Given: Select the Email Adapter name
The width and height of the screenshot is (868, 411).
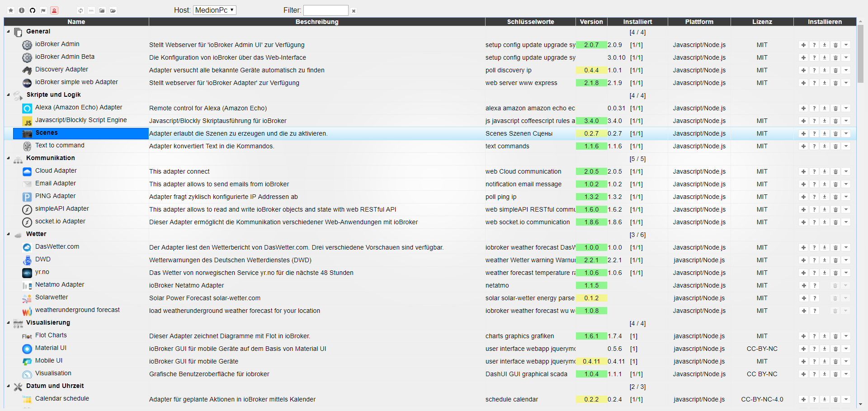Looking at the screenshot, I should click(x=56, y=184).
